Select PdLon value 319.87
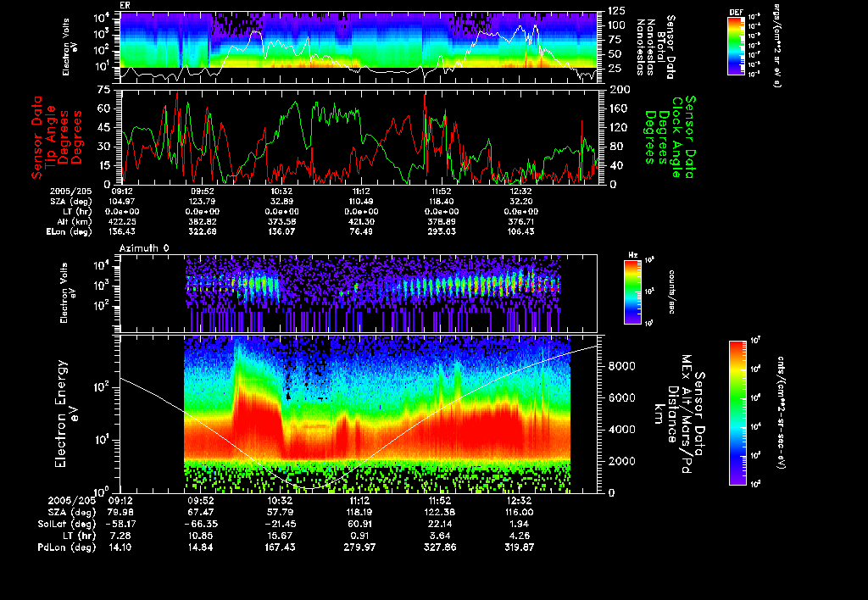The width and height of the screenshot is (868, 600). pos(520,547)
